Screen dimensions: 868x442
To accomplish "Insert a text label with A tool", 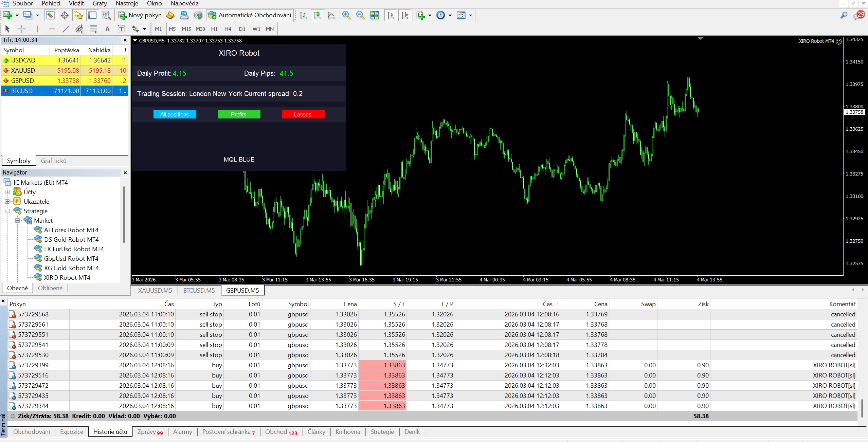I will tap(107, 29).
